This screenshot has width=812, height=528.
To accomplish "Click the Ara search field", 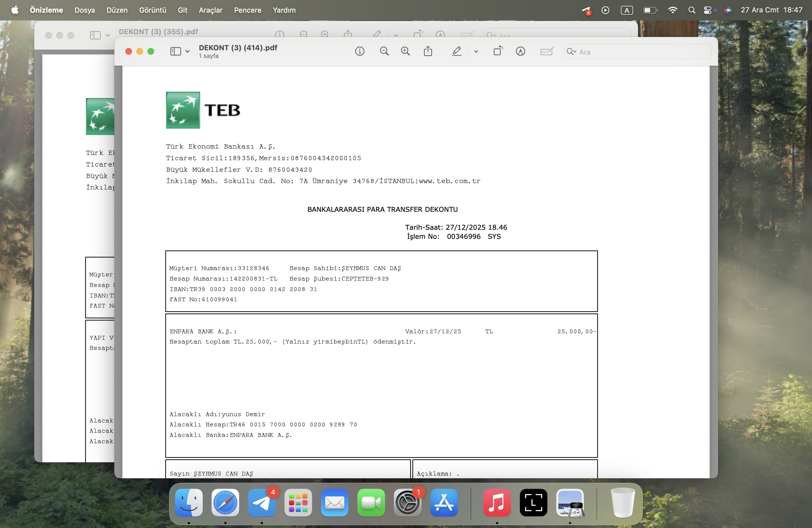I will tap(637, 52).
